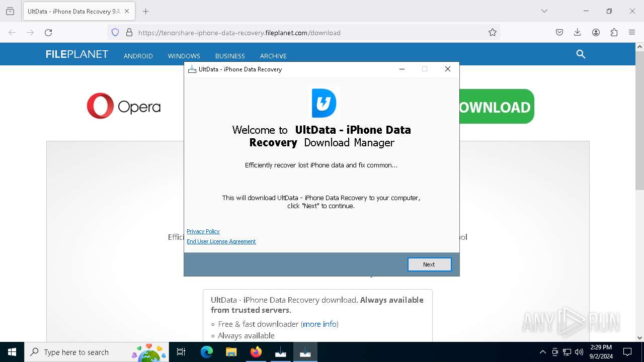
Task: Show hidden system tray icons
Action: (x=542, y=352)
